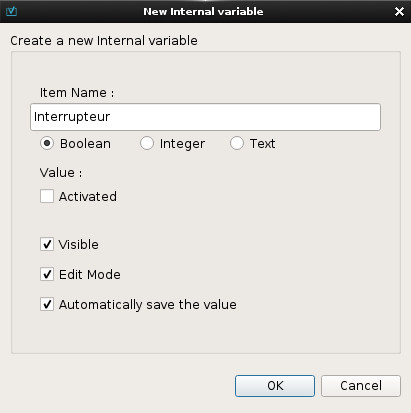411x413 pixels.
Task: Select the Boolean radio button
Action: click(47, 143)
